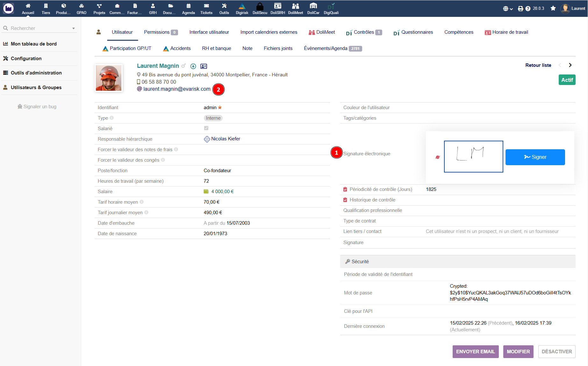Open the Accueil home menu
The image size is (588, 366).
[x=28, y=9]
